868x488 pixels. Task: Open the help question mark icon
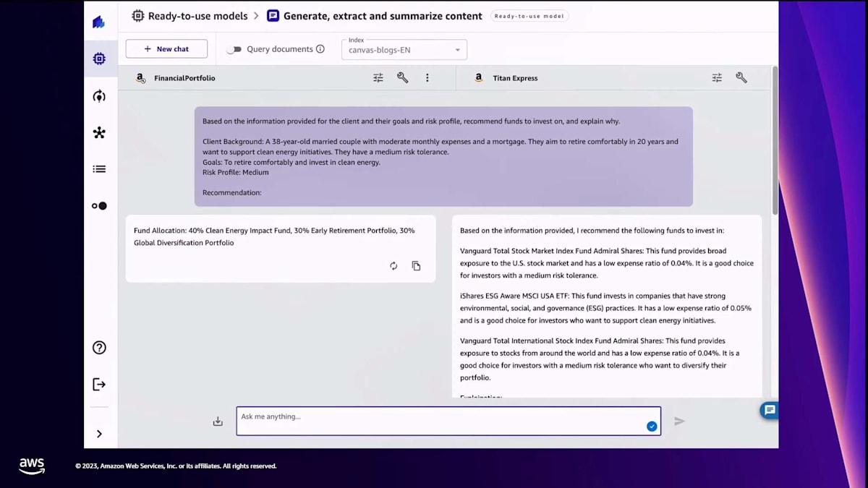click(x=99, y=348)
